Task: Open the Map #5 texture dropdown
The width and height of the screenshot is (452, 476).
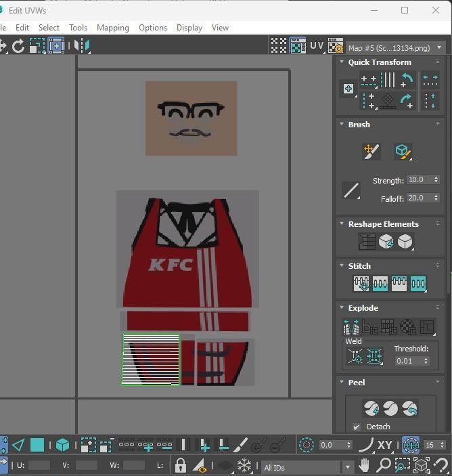Action: [395, 48]
